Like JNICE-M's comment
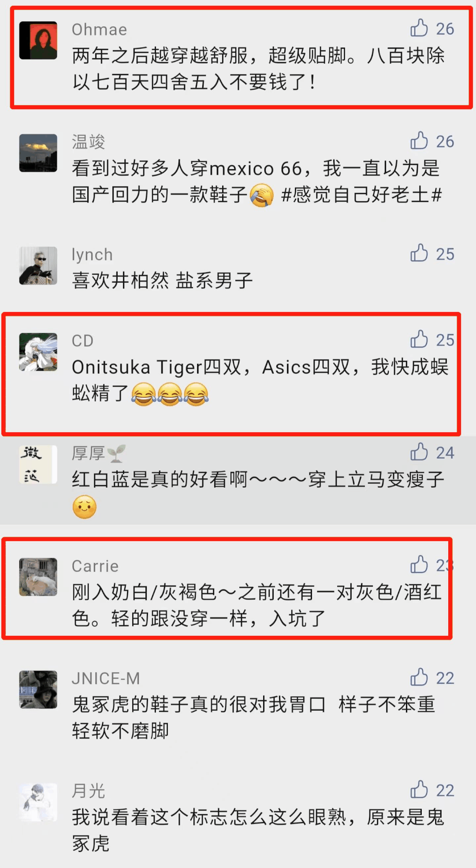The image size is (476, 868). point(419,678)
